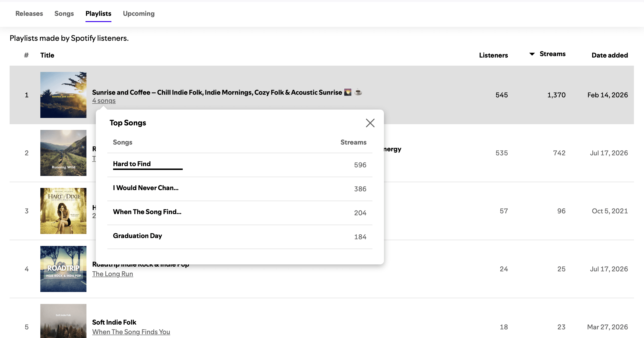Screen dimensions: 644x338
Task: Close the Top Songs popup
Action: 370,123
